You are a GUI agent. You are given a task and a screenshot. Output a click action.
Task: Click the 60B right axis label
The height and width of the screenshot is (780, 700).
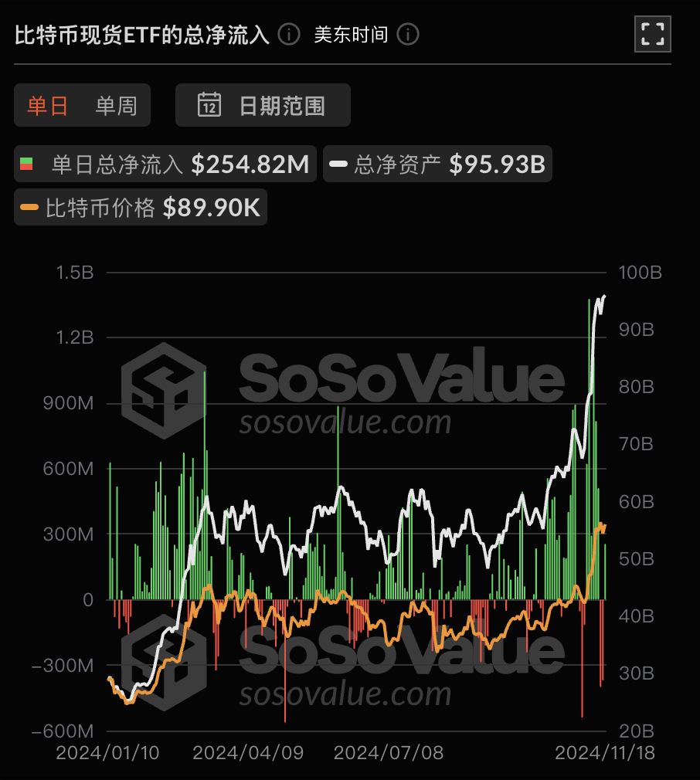pos(637,502)
